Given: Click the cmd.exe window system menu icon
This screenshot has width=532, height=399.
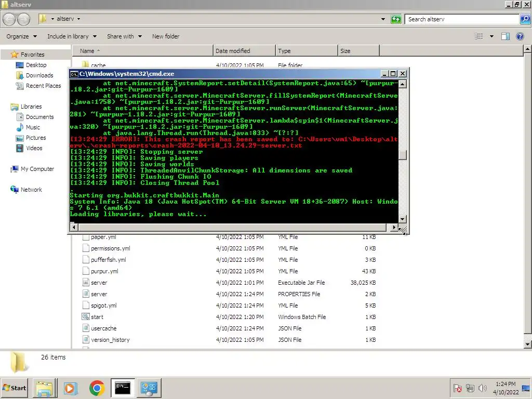Looking at the screenshot, I should [74, 74].
